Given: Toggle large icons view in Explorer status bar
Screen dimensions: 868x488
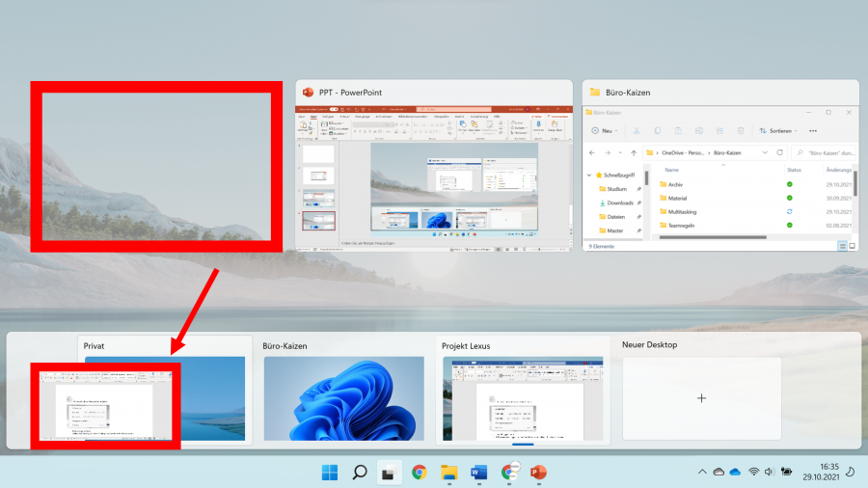Looking at the screenshot, I should tap(853, 246).
